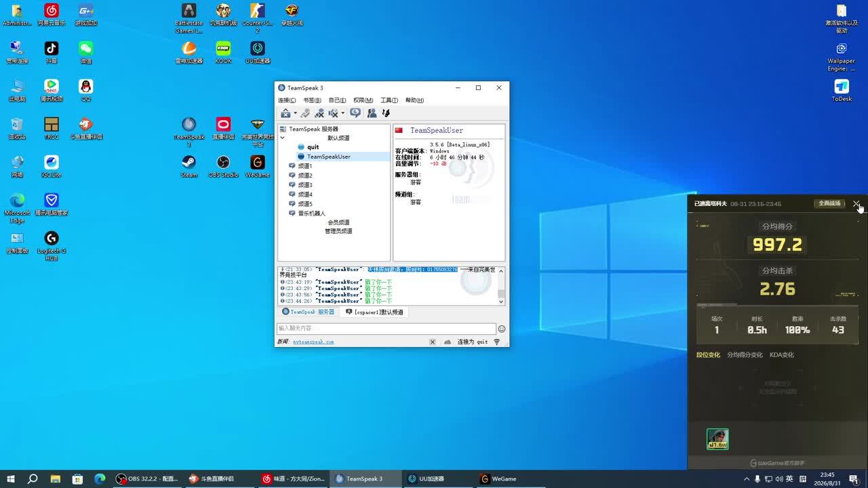Open the Logitech G HUB desktop icon

[52, 246]
